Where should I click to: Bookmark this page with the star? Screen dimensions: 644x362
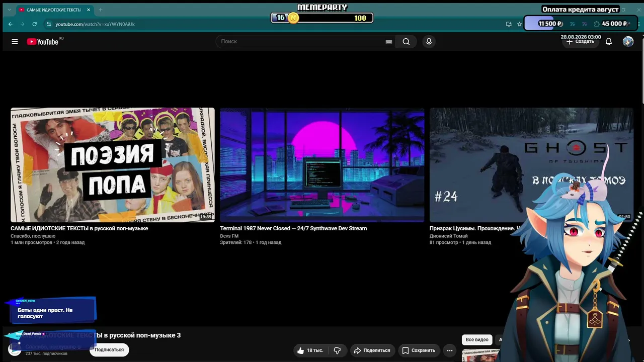pos(519,24)
